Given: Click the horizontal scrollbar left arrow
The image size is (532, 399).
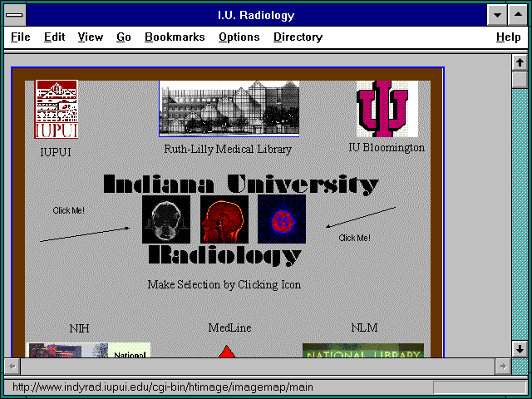Looking at the screenshot, I should pyautogui.click(x=13, y=366).
